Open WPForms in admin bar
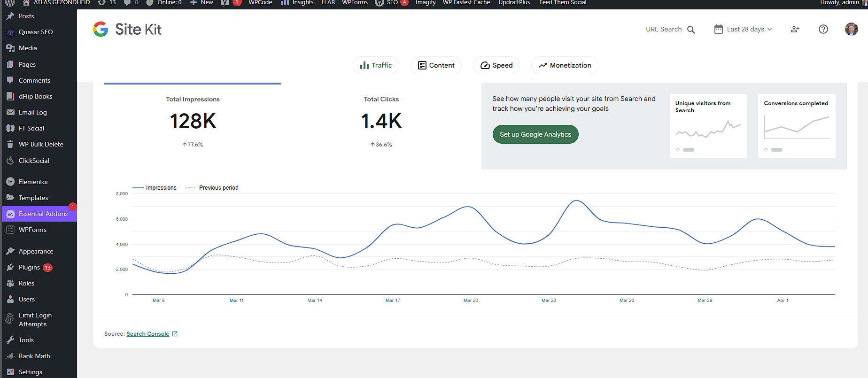This screenshot has width=868, height=378. point(355,2)
